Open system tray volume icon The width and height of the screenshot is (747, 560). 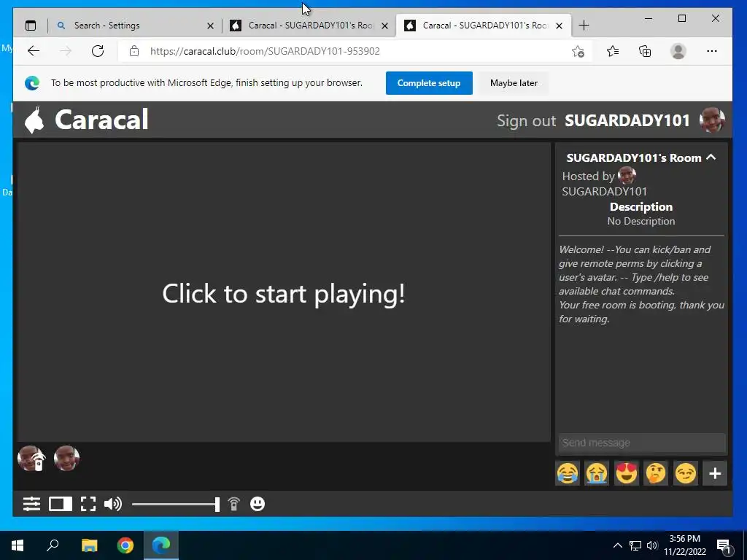(x=652, y=545)
